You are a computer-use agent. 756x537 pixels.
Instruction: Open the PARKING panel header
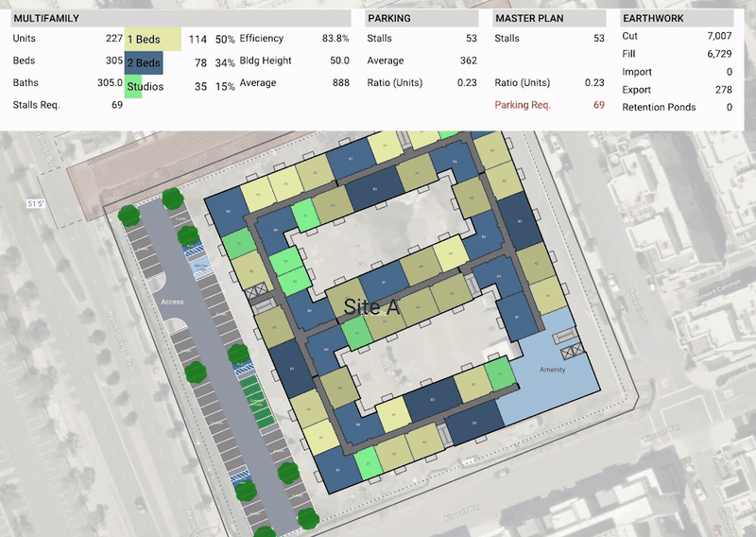click(421, 18)
